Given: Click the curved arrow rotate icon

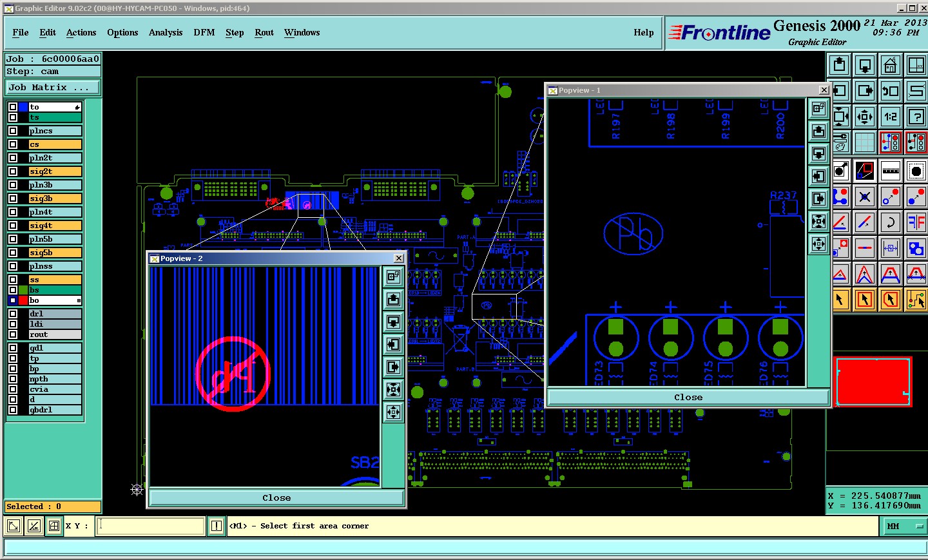Looking at the screenshot, I should point(891,222).
